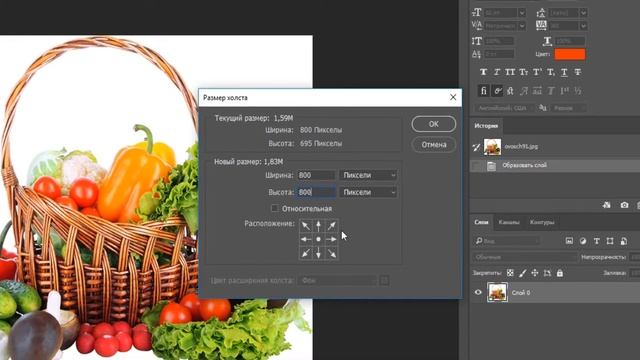Screen dimensions: 640x360
Task: Open the История panel tab
Action: pos(486,126)
